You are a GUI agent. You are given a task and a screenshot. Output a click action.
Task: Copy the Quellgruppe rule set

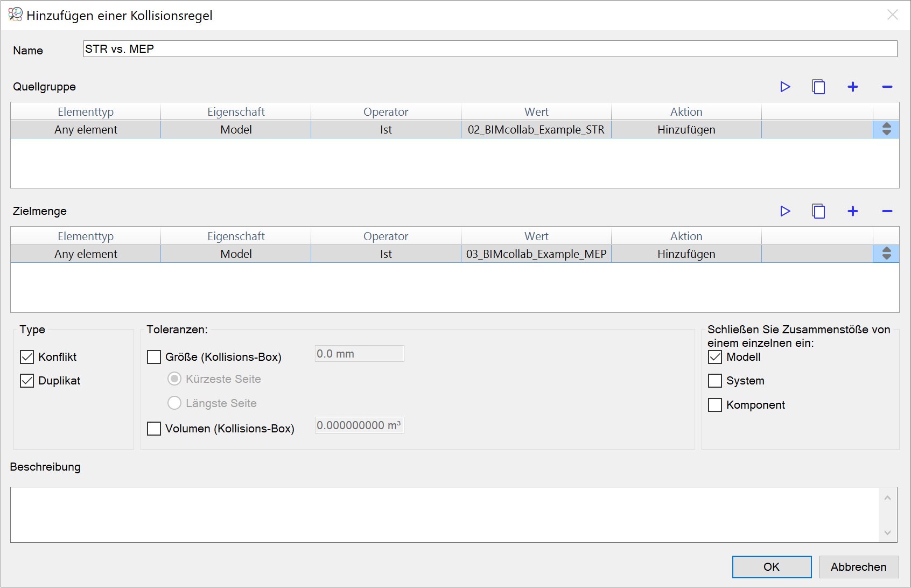818,87
